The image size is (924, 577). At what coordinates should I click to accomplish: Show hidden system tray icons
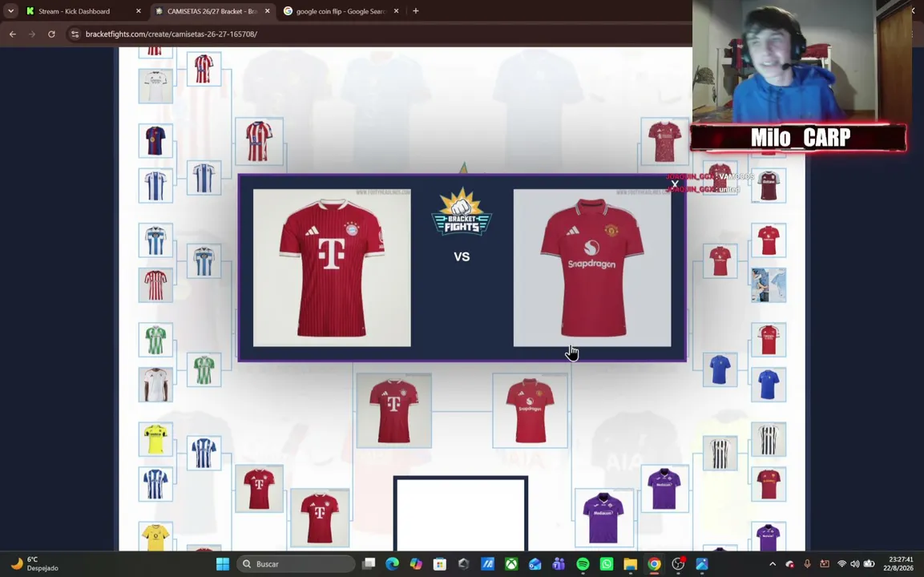pos(773,564)
